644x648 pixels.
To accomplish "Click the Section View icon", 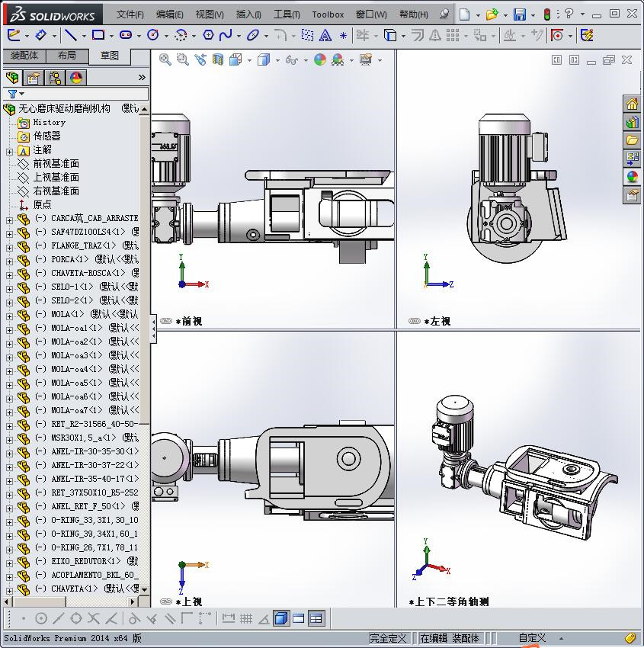I will pyautogui.click(x=219, y=59).
